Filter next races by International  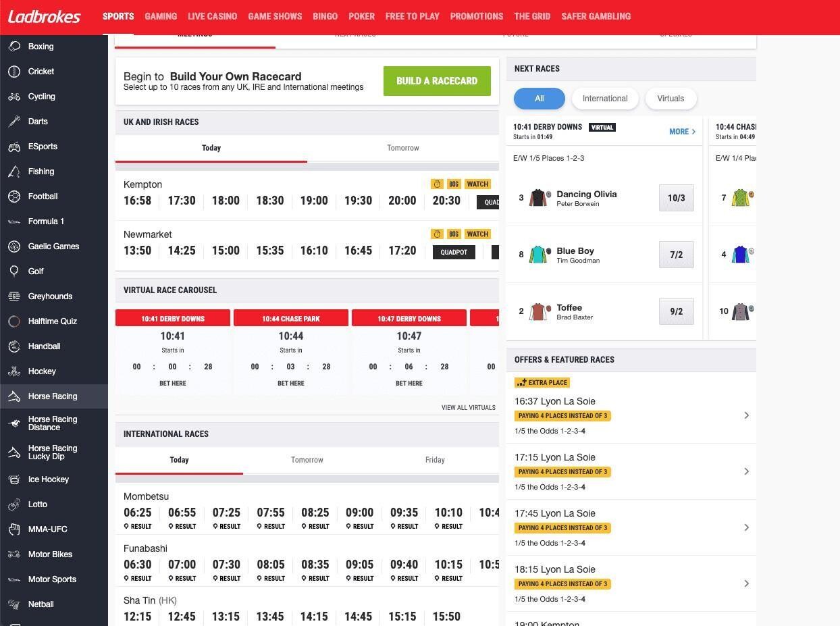(x=605, y=99)
